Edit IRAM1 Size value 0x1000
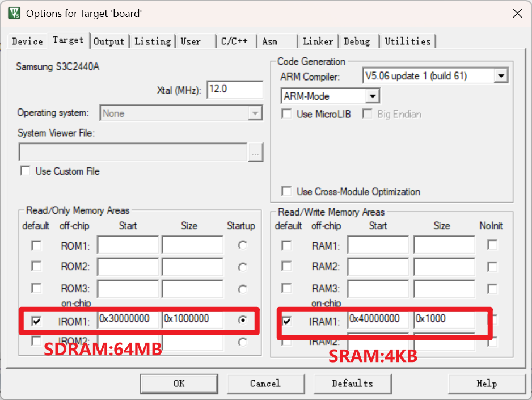 (x=444, y=319)
